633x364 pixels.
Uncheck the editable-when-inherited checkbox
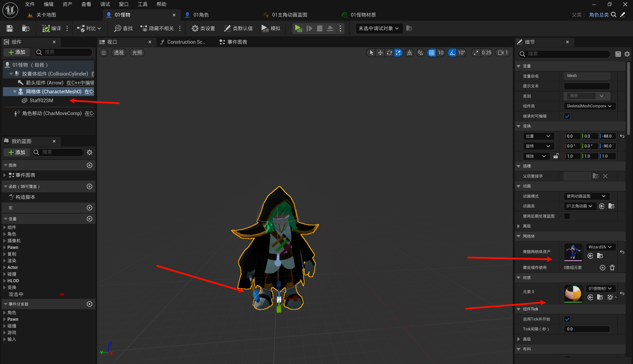567,116
